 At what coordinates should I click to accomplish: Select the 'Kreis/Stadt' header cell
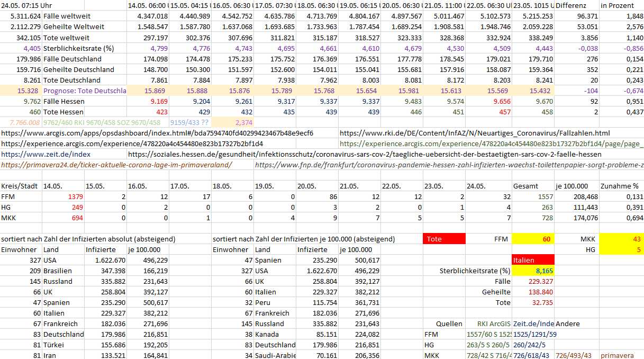coord(20,186)
